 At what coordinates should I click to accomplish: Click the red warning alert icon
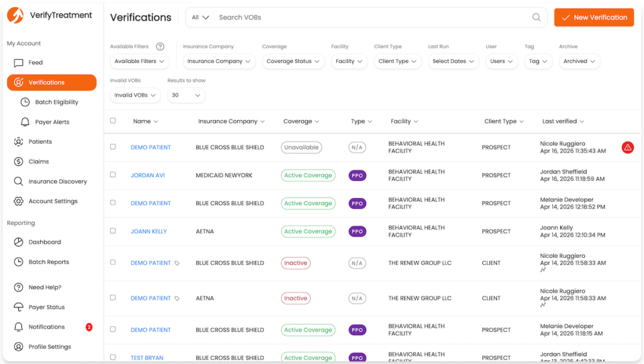[627, 148]
